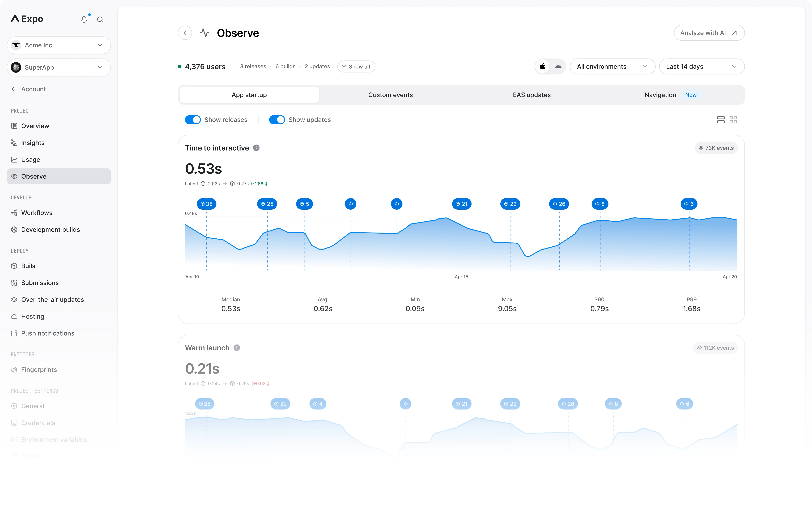
Task: Open the SuperApp project dropdown
Action: (x=59, y=68)
